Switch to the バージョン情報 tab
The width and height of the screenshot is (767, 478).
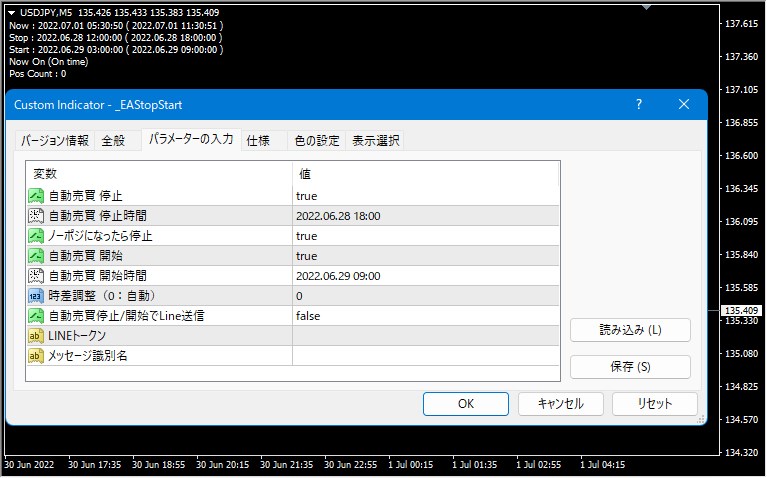[55, 141]
